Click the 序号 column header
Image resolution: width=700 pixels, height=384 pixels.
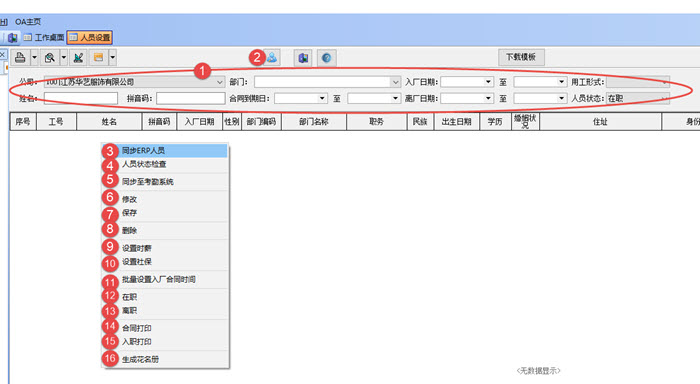pos(23,121)
